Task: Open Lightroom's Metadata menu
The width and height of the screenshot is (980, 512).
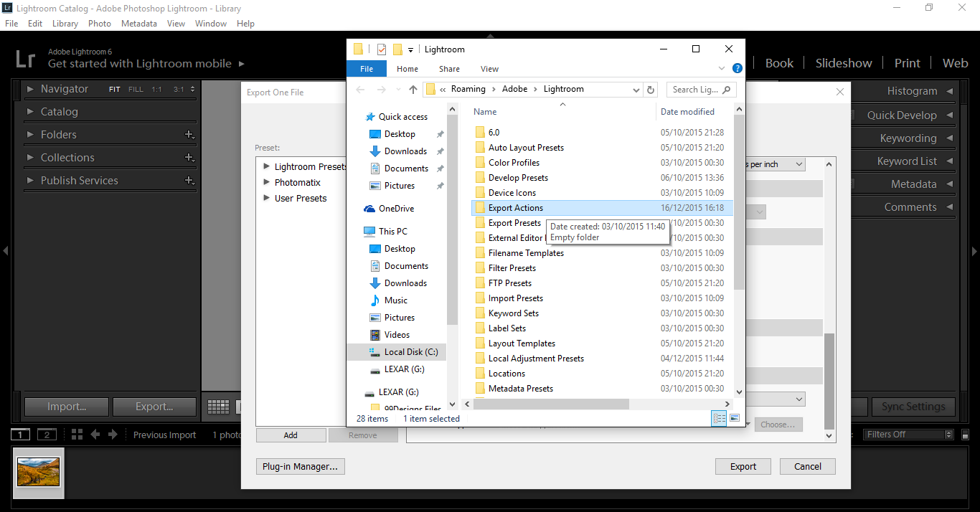Action: [x=139, y=24]
